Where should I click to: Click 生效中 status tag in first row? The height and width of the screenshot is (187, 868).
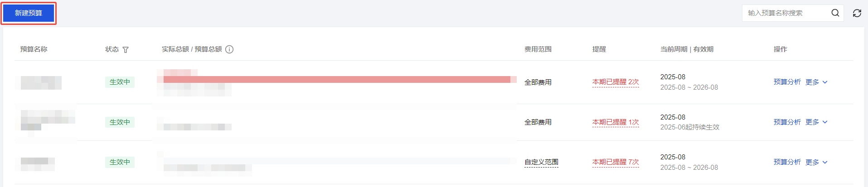(120, 82)
